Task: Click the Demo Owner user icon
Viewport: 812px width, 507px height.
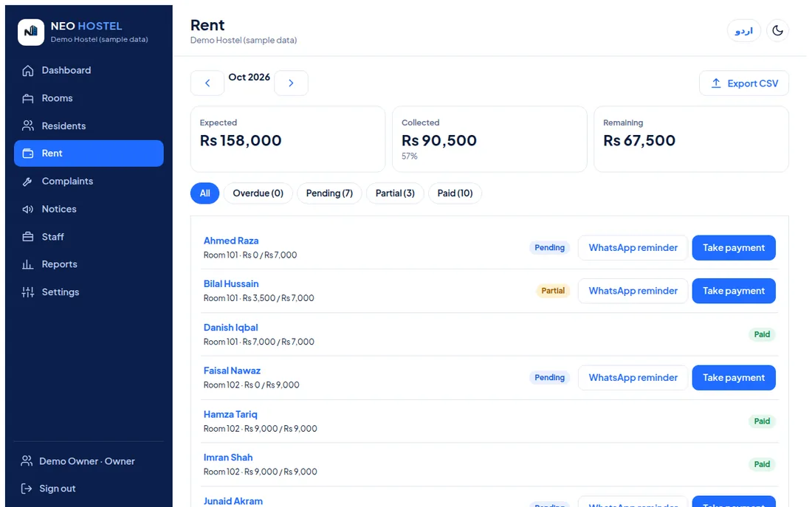Action: coord(27,461)
